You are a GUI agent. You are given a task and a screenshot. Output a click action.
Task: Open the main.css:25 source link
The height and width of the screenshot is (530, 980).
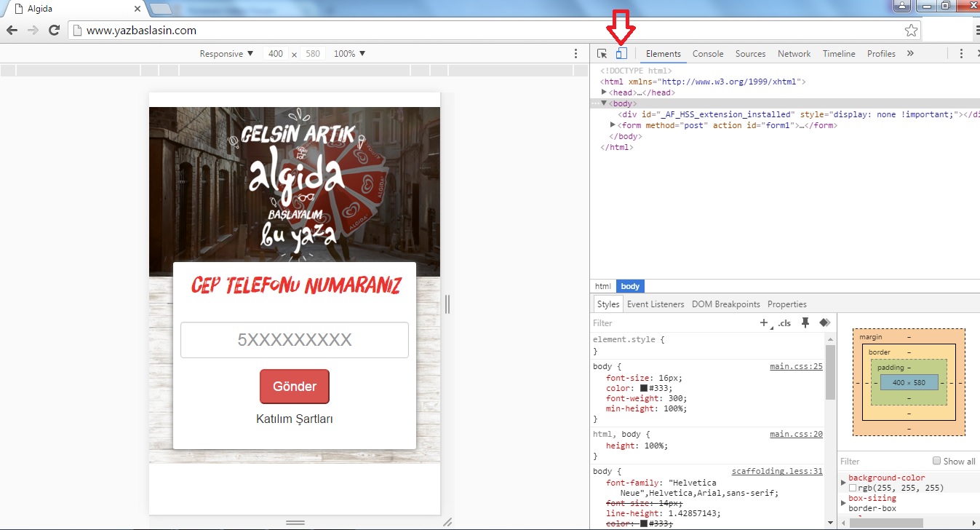click(796, 366)
